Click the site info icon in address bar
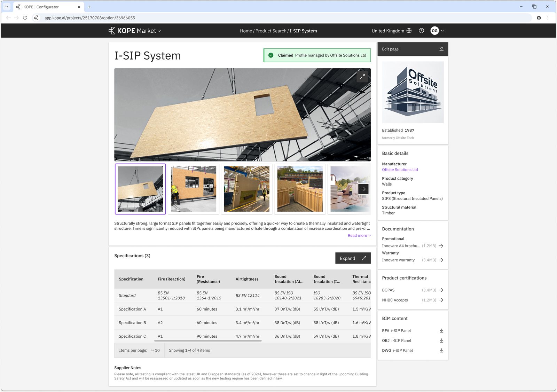Image resolution: width=557 pixels, height=392 pixels. (x=36, y=18)
